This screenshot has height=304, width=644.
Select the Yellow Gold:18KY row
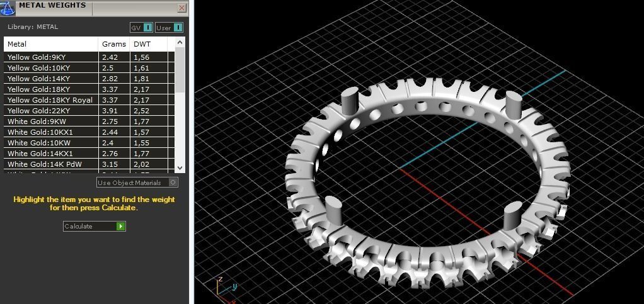click(x=89, y=89)
